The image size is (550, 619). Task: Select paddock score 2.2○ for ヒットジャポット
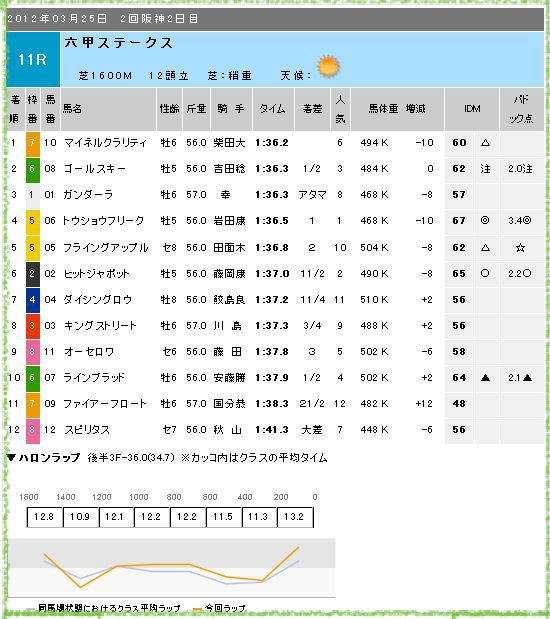(x=520, y=274)
